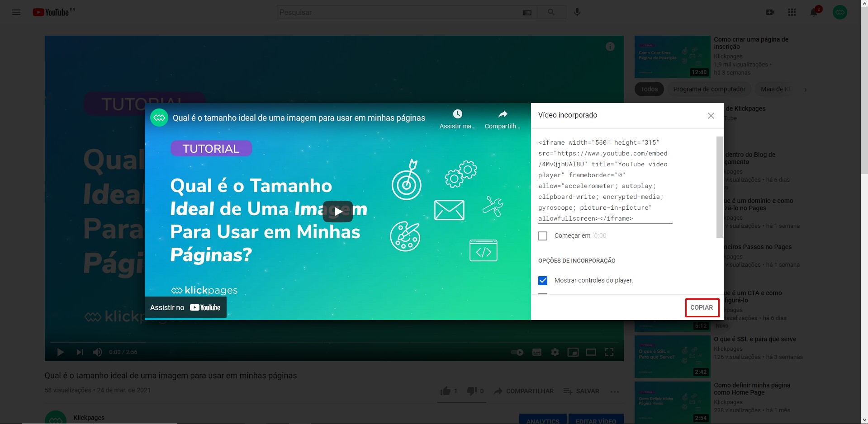Screen dimensions: 868x424
Task: Open Como definir minha página thumbnail
Action: (x=672, y=403)
